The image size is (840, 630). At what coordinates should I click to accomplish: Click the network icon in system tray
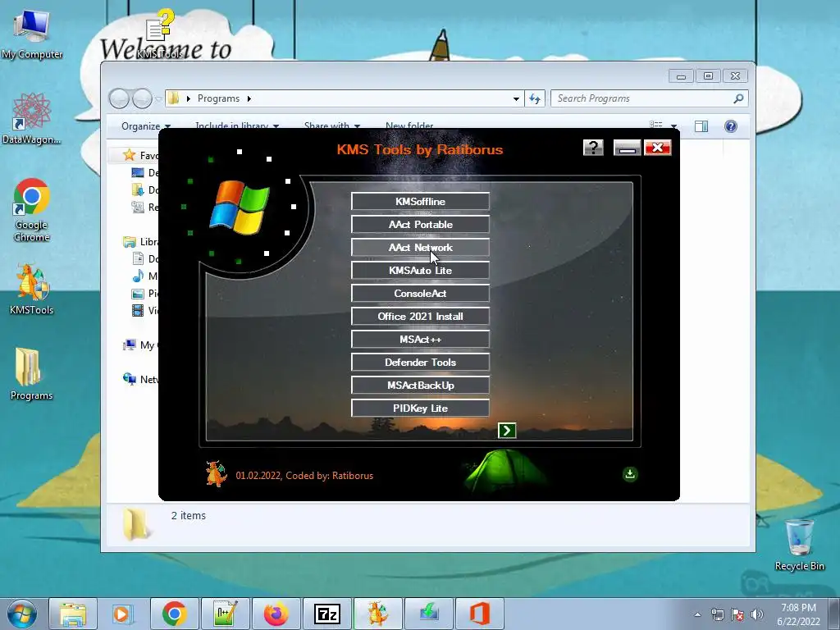pyautogui.click(x=717, y=614)
